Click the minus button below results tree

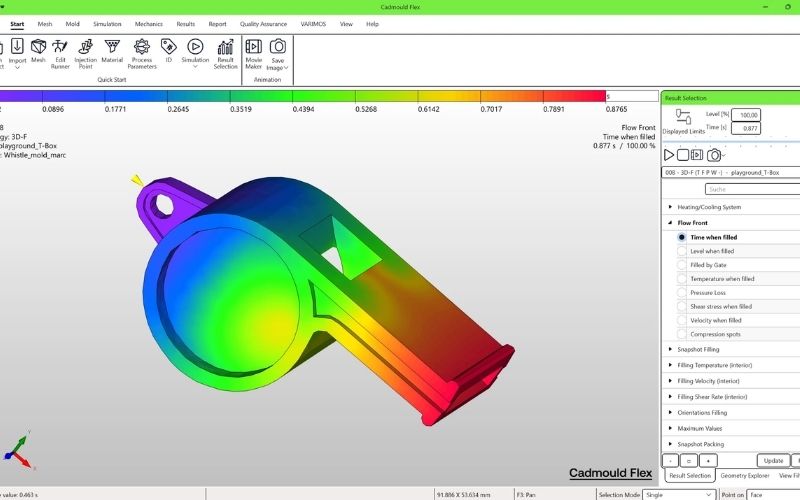coord(670,460)
